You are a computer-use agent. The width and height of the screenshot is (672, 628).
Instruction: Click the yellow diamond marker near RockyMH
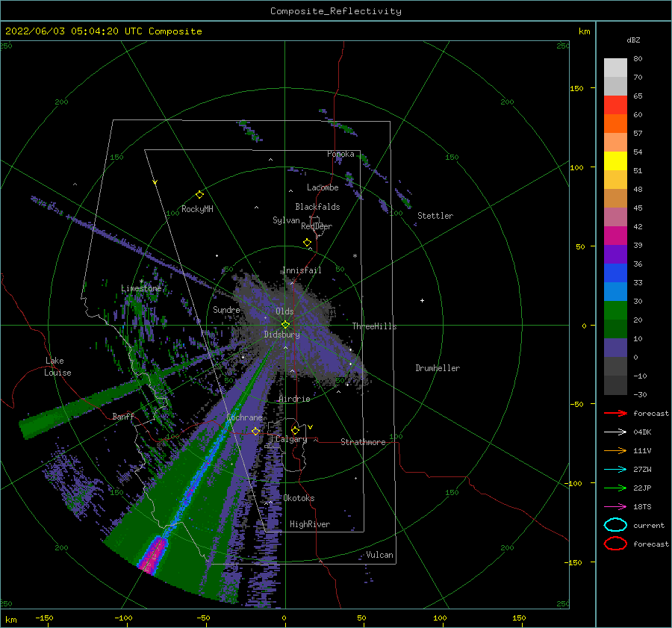199,195
